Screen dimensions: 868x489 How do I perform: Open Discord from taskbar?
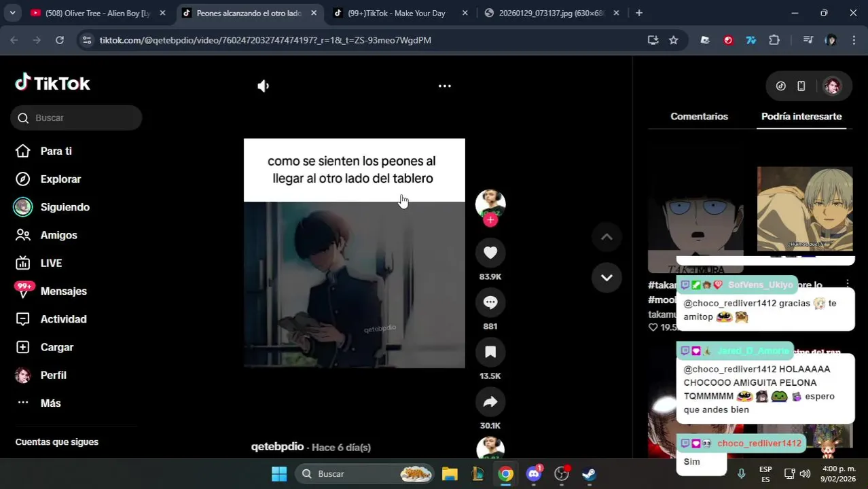[534, 474]
